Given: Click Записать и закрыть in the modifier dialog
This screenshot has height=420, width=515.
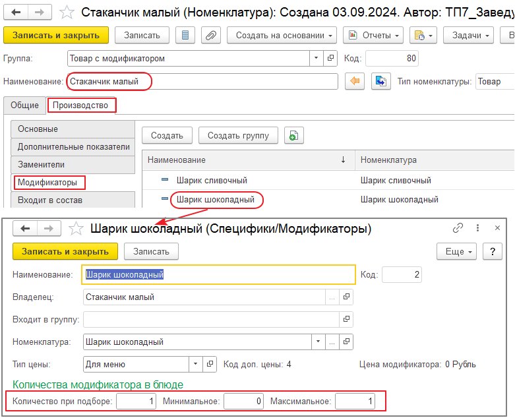Looking at the screenshot, I should pos(65,251).
